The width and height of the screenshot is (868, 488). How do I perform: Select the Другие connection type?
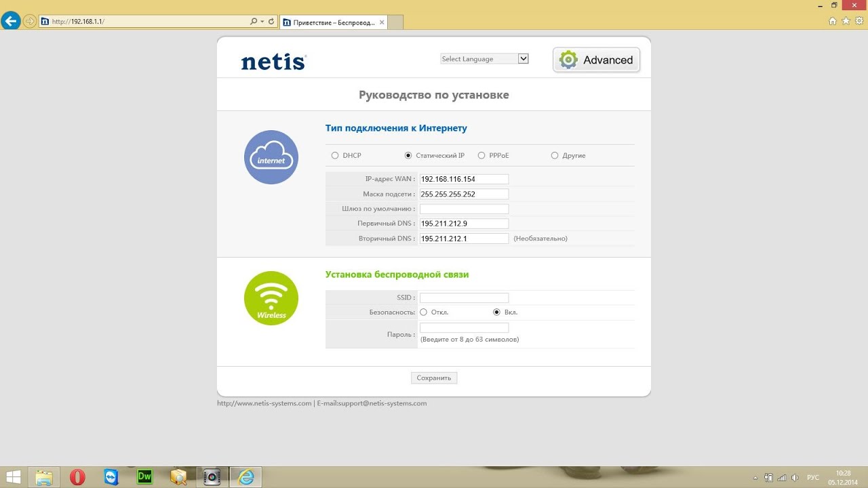click(555, 155)
